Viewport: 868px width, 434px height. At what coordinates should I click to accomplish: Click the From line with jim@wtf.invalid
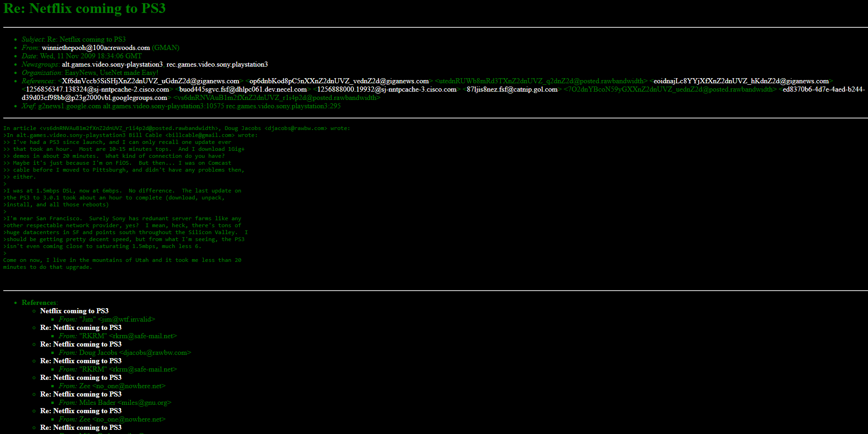pos(107,319)
